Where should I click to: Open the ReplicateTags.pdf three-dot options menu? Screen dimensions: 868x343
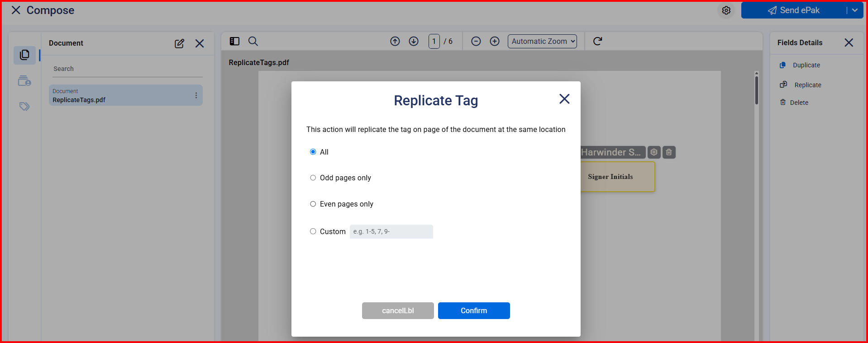[196, 95]
